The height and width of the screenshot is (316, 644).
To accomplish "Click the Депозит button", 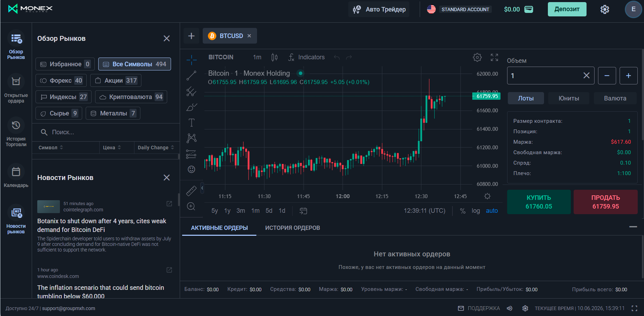I will coord(567,9).
